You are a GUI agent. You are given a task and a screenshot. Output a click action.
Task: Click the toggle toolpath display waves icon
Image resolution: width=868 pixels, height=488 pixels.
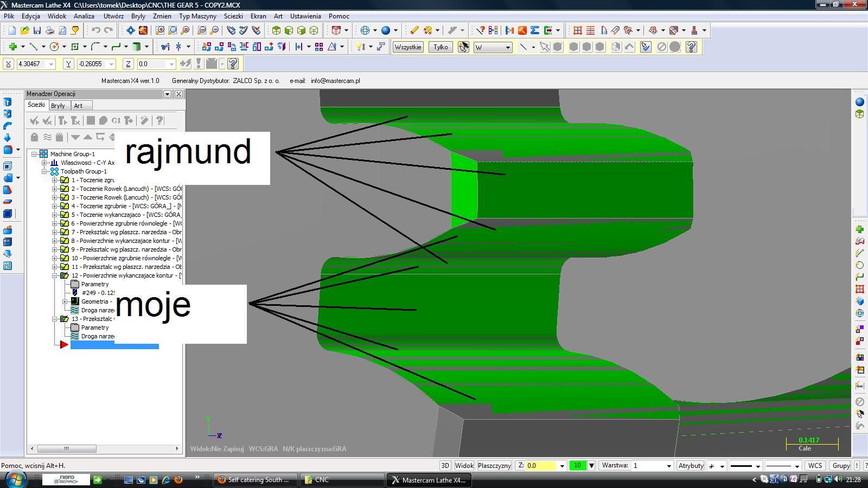[x=48, y=137]
